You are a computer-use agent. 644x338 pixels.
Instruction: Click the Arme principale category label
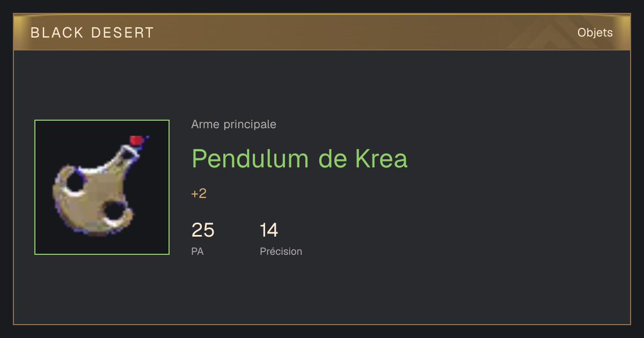tap(233, 124)
